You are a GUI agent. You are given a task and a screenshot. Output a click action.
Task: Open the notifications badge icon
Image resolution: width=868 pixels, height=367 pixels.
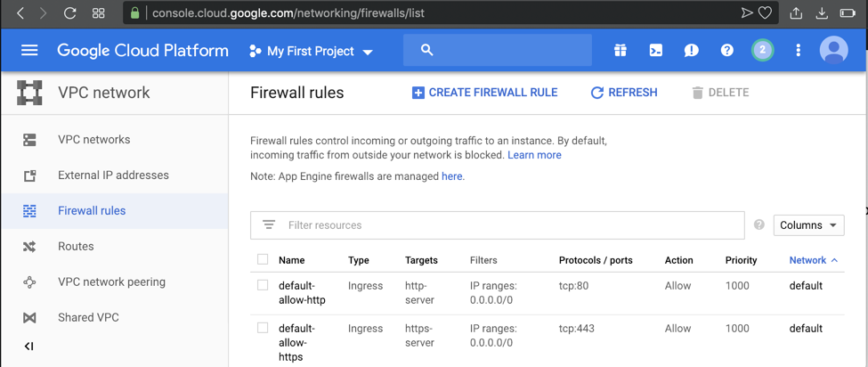762,51
